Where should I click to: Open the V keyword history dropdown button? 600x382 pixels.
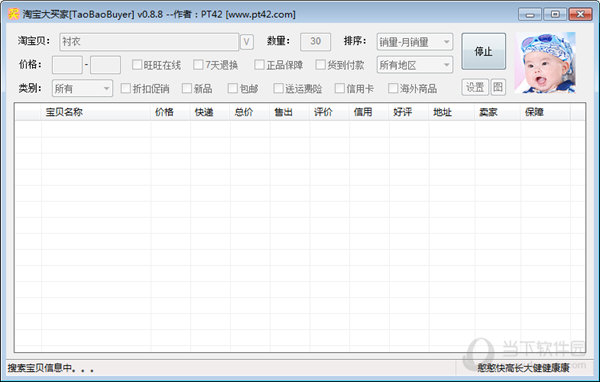point(247,42)
